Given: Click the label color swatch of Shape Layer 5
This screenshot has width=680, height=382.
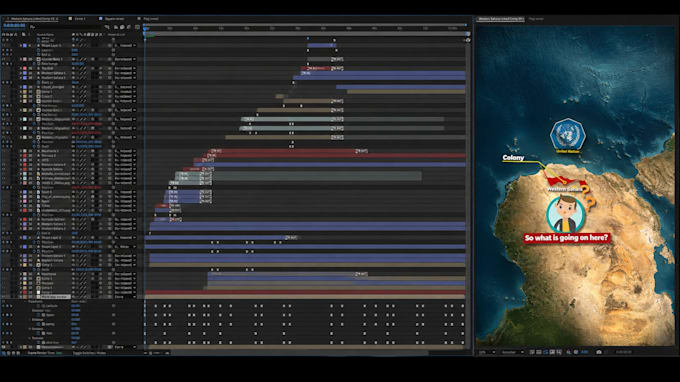Looking at the screenshot, I should click(x=25, y=46).
